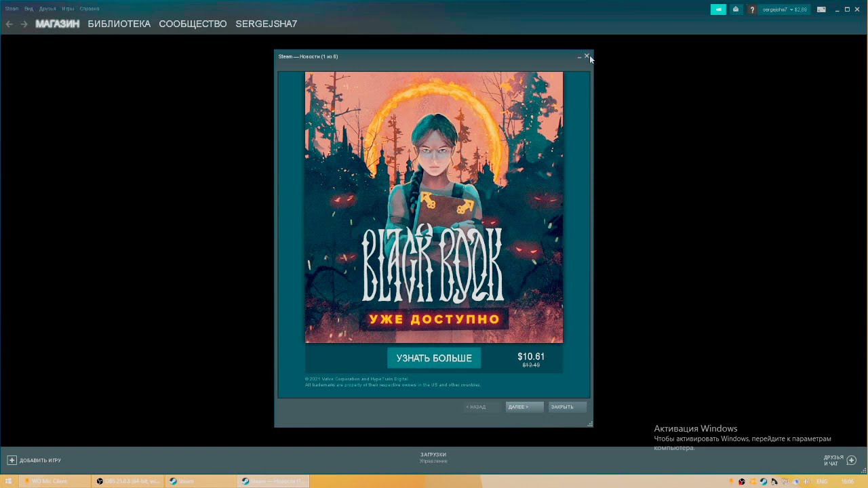Open ДРУЗЬЯ И ЧАТ friends panel
Image resolution: width=868 pixels, height=488 pixels.
(x=833, y=460)
